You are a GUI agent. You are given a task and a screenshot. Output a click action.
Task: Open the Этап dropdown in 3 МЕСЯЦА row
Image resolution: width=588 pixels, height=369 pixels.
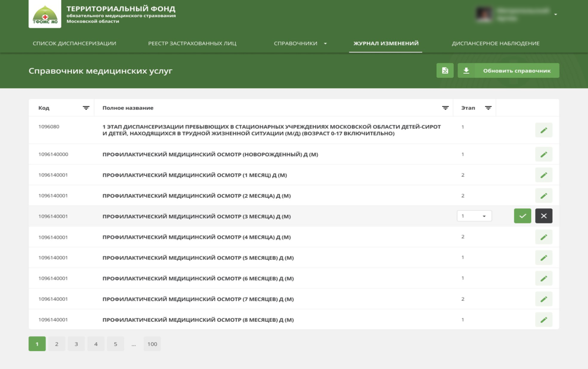[x=474, y=216]
